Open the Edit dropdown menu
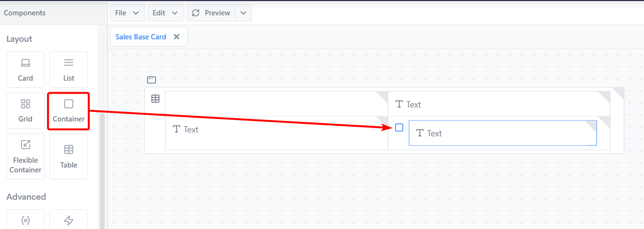This screenshot has width=644, height=229. click(x=166, y=13)
